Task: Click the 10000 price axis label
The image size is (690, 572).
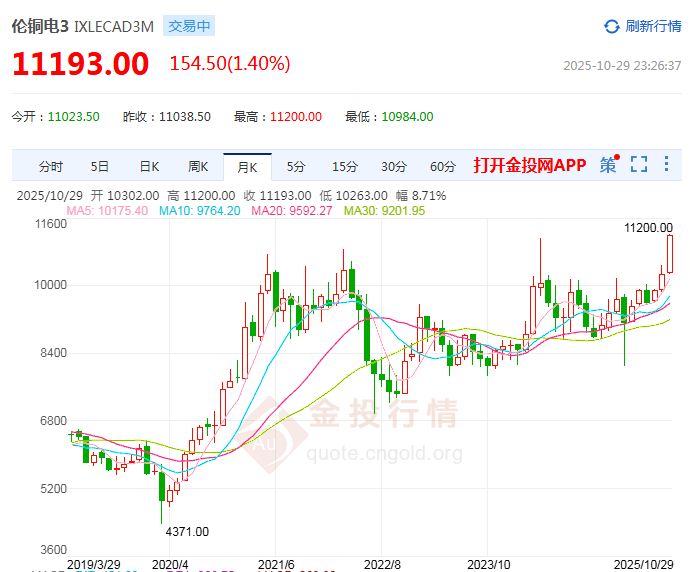Action: [51, 285]
